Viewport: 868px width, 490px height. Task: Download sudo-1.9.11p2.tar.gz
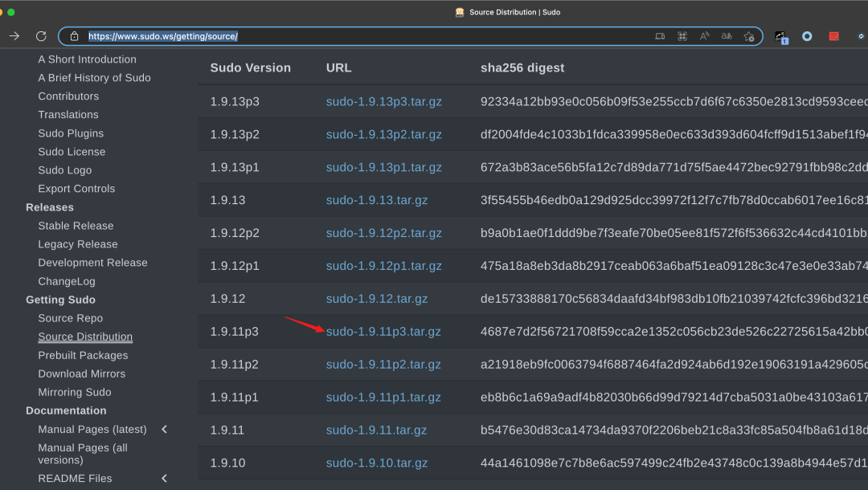(383, 365)
